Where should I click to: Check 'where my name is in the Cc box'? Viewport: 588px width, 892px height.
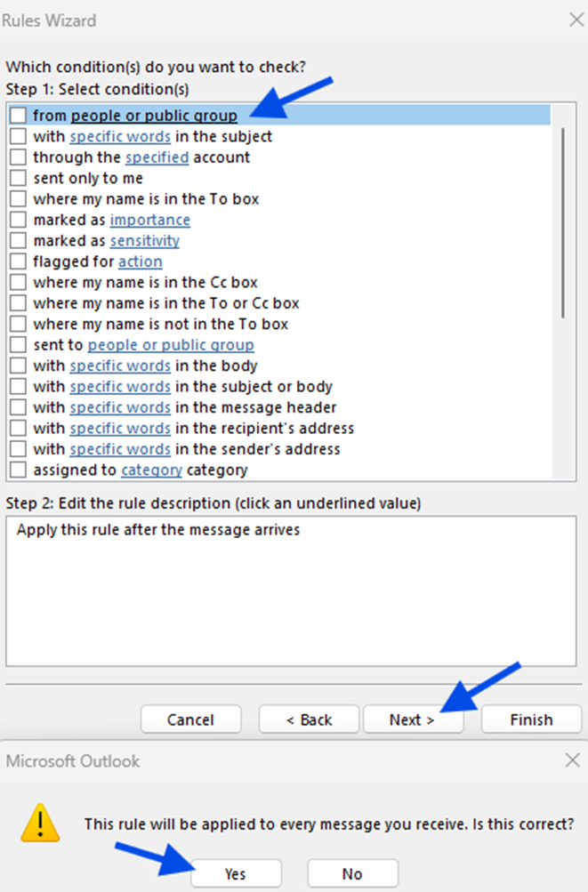[18, 283]
